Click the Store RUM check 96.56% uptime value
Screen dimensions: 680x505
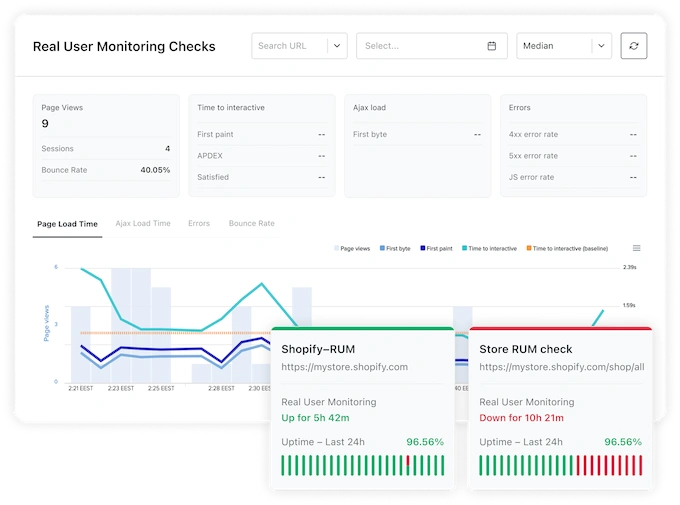click(x=623, y=442)
